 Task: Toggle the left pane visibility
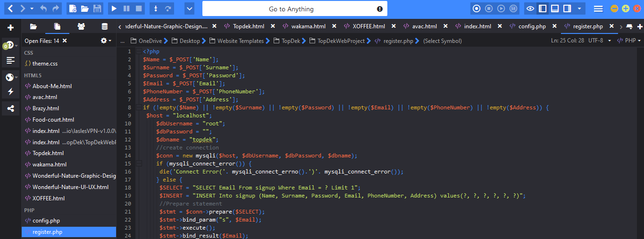click(543, 8)
